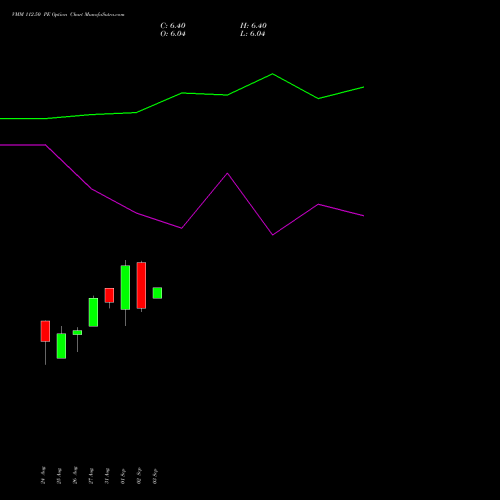This screenshot has width=500, height=500.
Task: Click the 'O: 6.04' open value
Action: click(173, 34)
